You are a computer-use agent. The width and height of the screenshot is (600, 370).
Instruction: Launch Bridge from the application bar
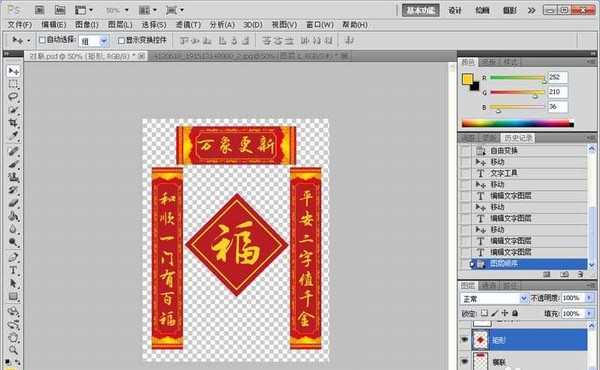coord(40,10)
